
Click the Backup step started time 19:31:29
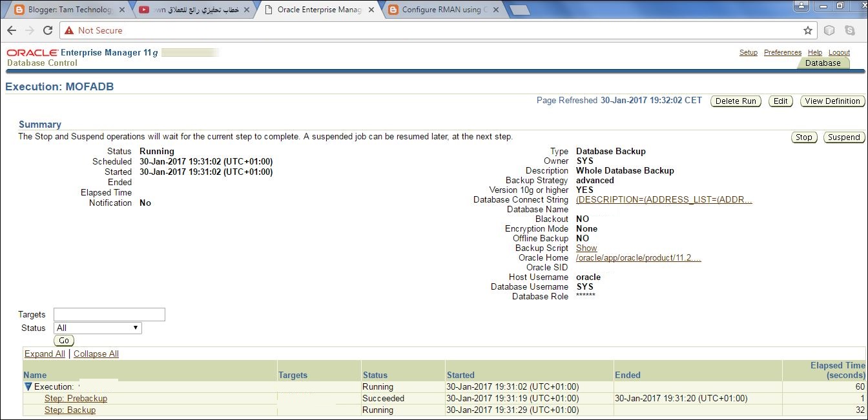tap(513, 410)
